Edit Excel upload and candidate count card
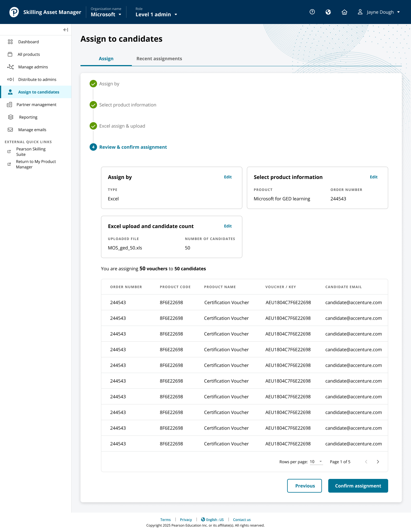 (228, 226)
